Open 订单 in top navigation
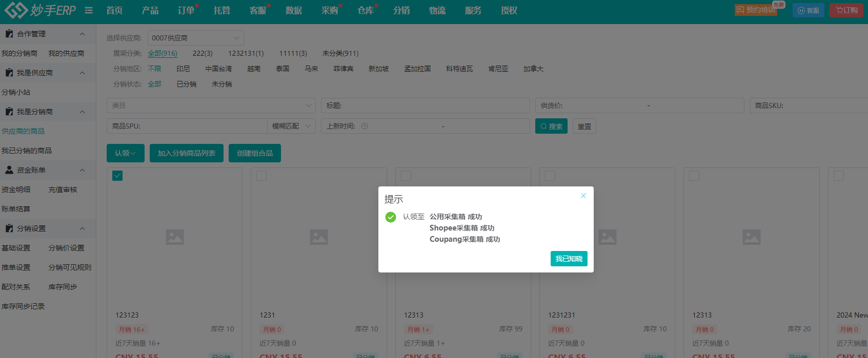 tap(186, 10)
